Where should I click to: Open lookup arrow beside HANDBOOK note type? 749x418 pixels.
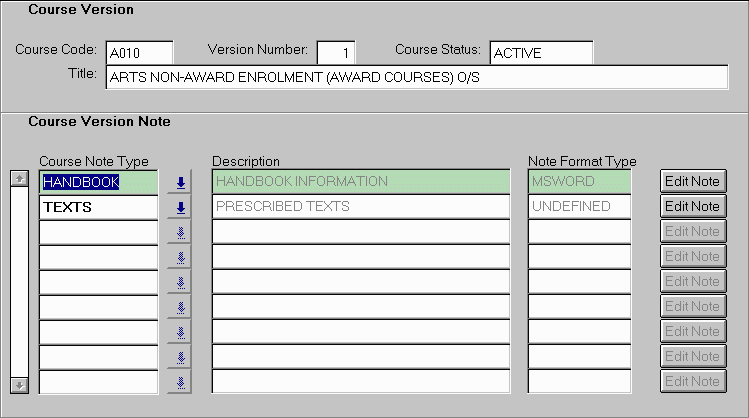[x=180, y=182]
